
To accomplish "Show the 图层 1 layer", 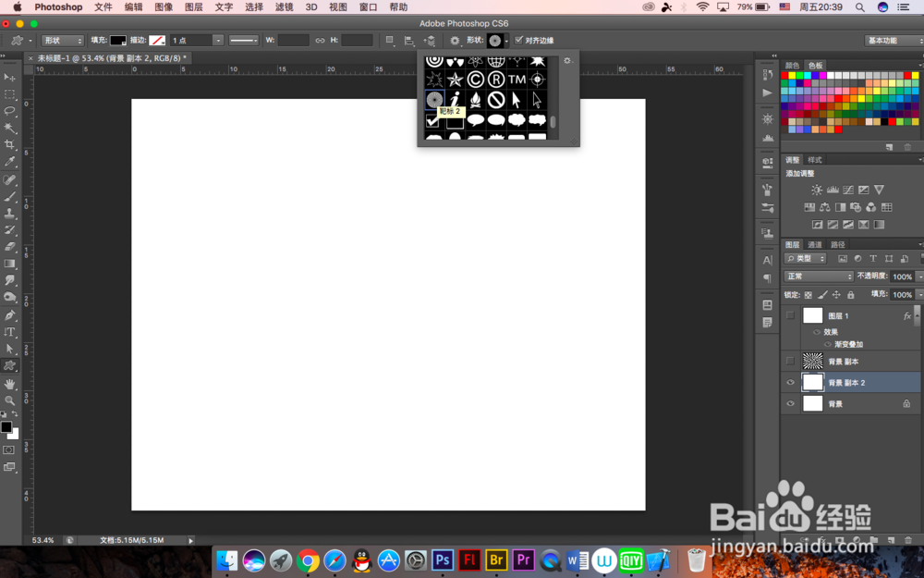I will point(790,315).
